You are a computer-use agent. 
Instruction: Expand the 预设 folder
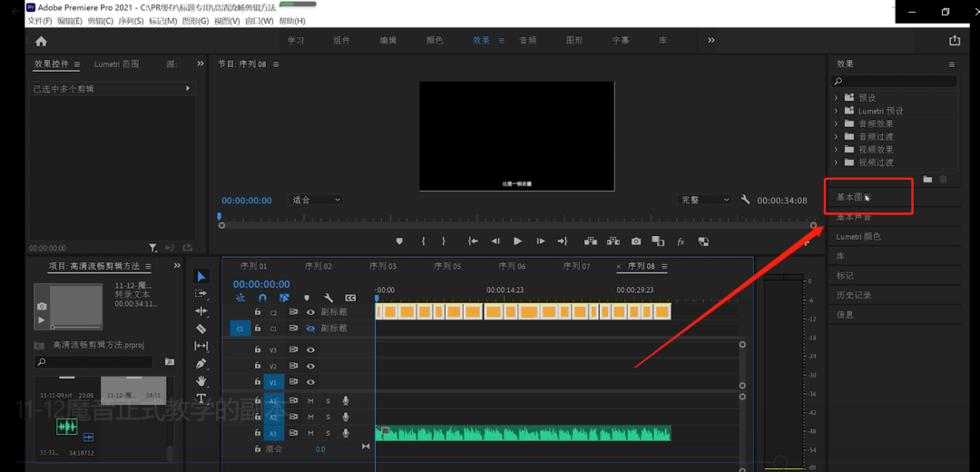836,97
